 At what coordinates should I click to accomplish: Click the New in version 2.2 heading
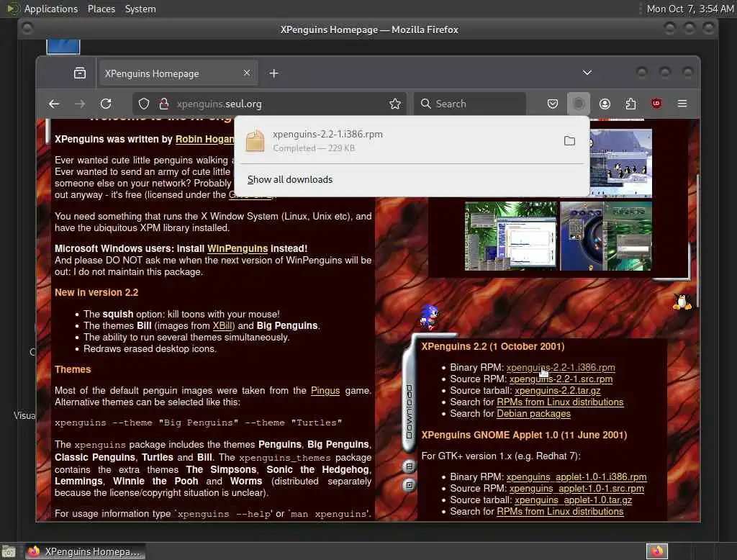(x=96, y=292)
